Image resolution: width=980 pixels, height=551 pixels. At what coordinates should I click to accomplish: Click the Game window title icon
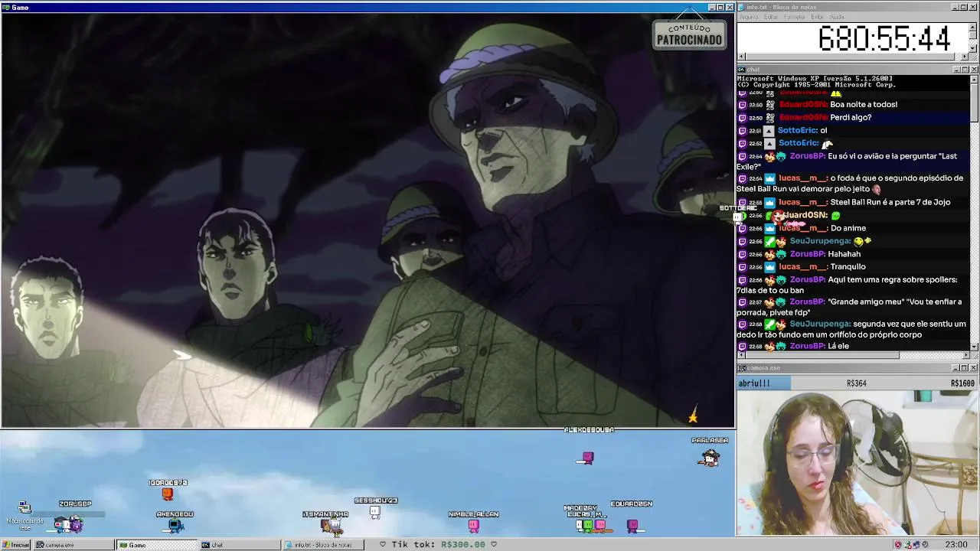6,7
